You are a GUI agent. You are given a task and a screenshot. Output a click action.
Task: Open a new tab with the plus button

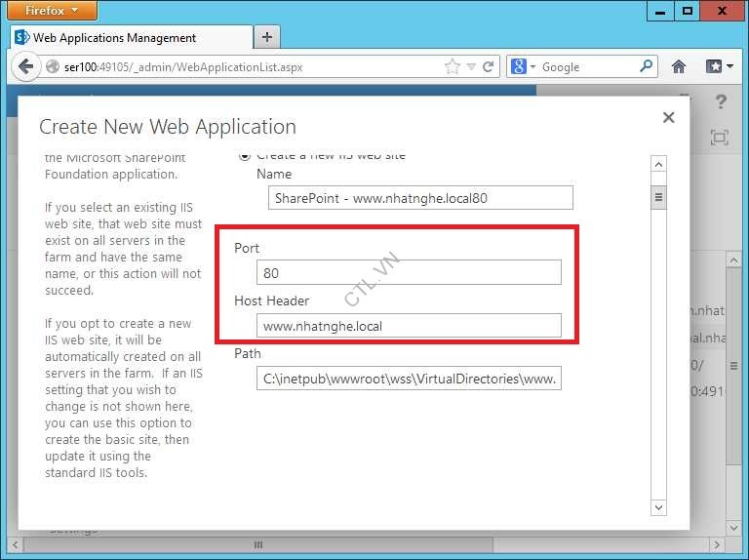click(x=266, y=37)
